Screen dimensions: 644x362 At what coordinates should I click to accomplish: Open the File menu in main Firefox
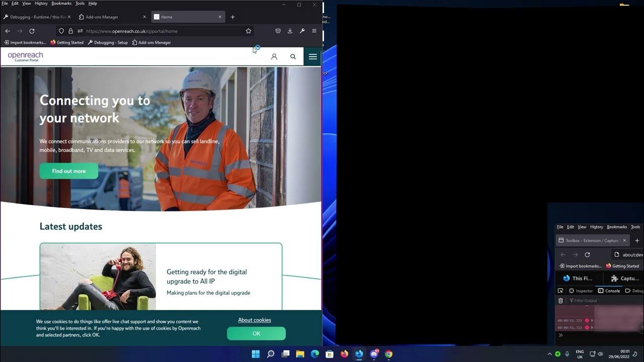click(x=5, y=4)
